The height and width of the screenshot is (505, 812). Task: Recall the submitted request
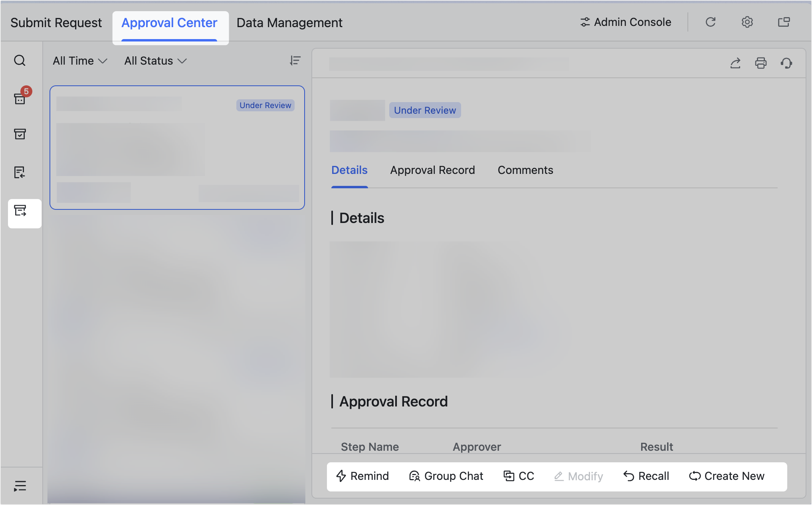point(646,475)
